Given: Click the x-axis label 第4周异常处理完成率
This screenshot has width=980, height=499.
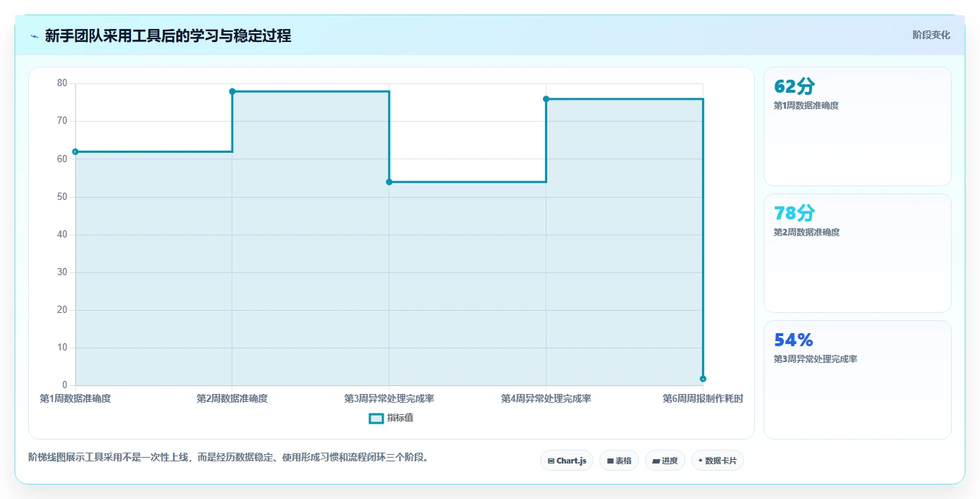Looking at the screenshot, I should coord(546,398).
